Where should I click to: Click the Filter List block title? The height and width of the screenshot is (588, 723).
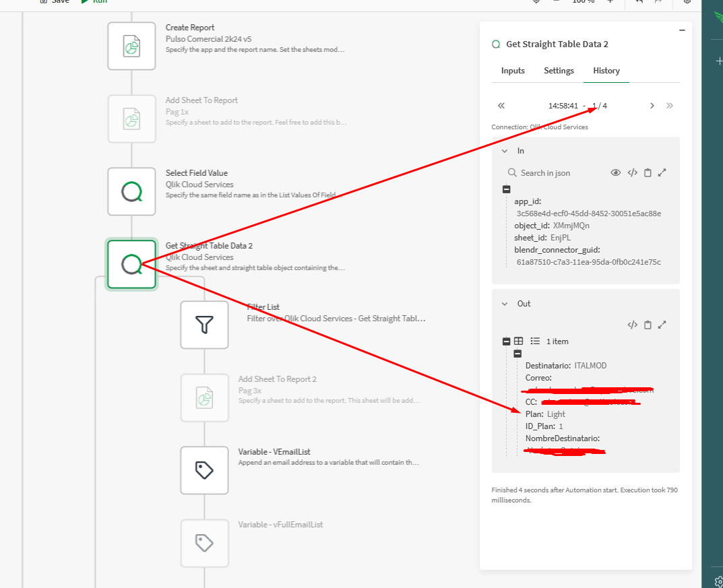[x=263, y=307]
